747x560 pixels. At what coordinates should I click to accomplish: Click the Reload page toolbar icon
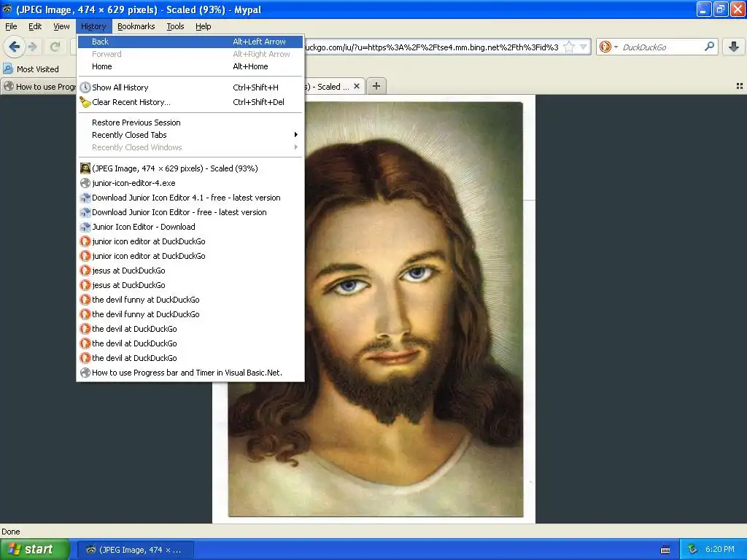pos(55,47)
